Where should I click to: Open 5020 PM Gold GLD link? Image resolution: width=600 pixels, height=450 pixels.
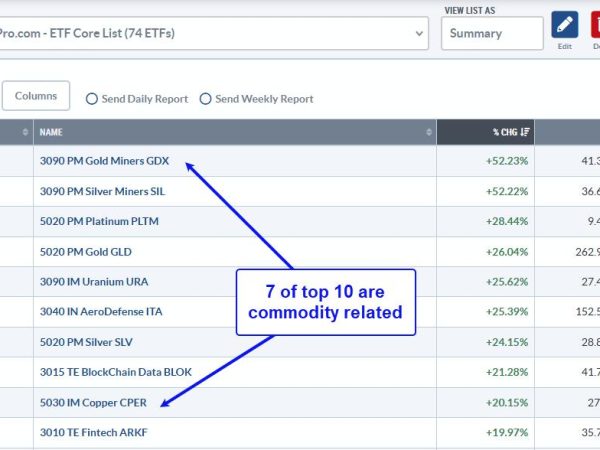pyautogui.click(x=86, y=252)
